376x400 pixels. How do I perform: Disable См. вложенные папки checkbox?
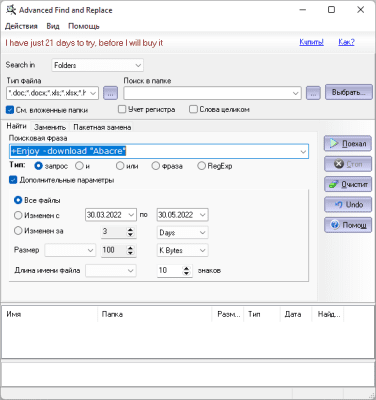[10, 110]
